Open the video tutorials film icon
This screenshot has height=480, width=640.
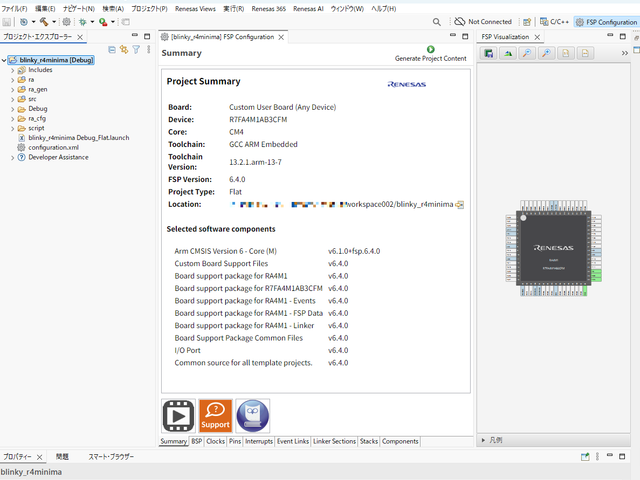[178, 416]
